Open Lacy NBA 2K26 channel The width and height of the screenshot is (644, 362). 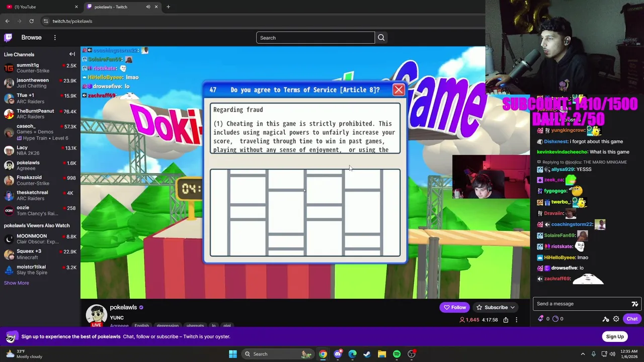[40, 150]
